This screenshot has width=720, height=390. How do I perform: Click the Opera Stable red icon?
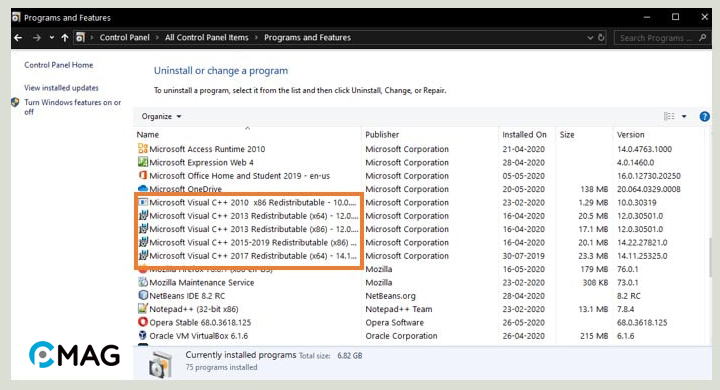point(143,322)
